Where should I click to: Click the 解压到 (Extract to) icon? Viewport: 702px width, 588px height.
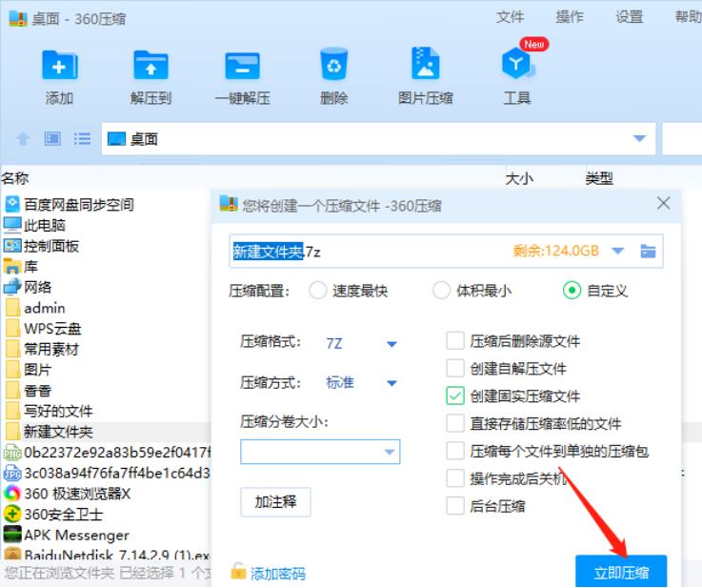(150, 65)
